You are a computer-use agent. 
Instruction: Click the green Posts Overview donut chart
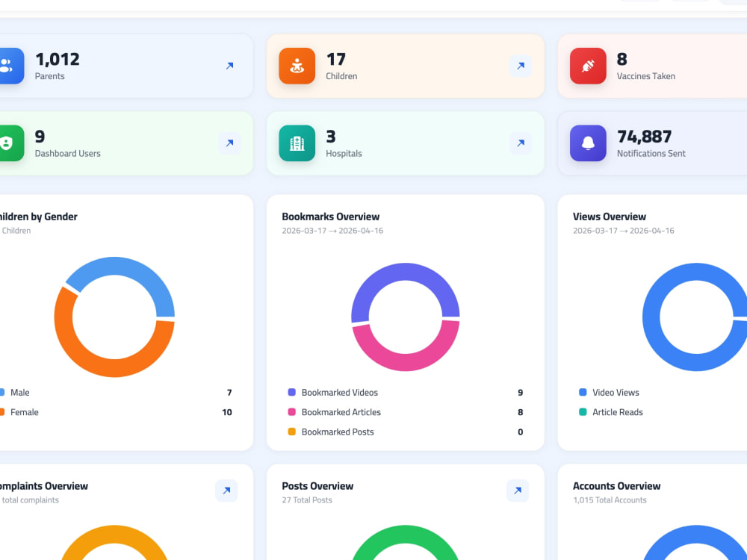coord(406,535)
